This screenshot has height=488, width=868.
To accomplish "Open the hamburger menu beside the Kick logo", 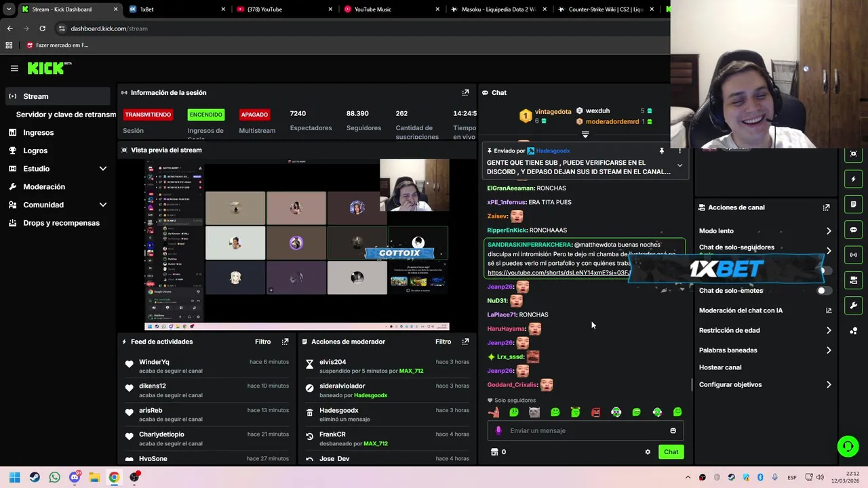I will pos(14,68).
